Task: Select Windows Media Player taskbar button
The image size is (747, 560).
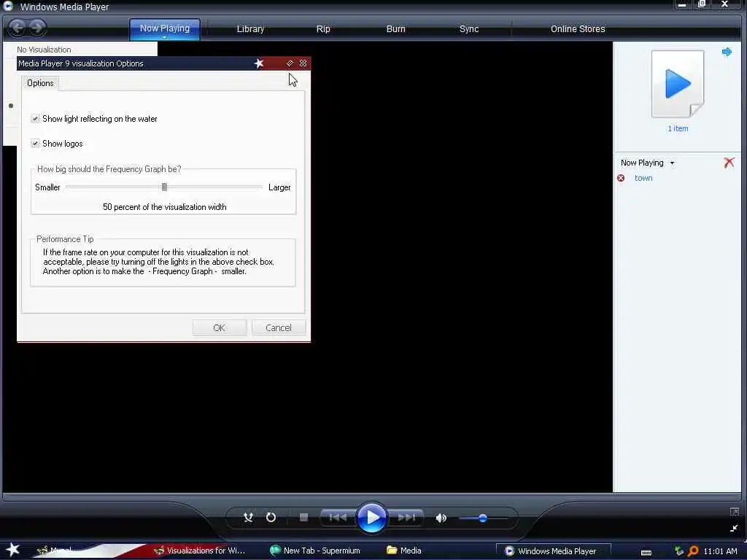Action: pos(553,551)
